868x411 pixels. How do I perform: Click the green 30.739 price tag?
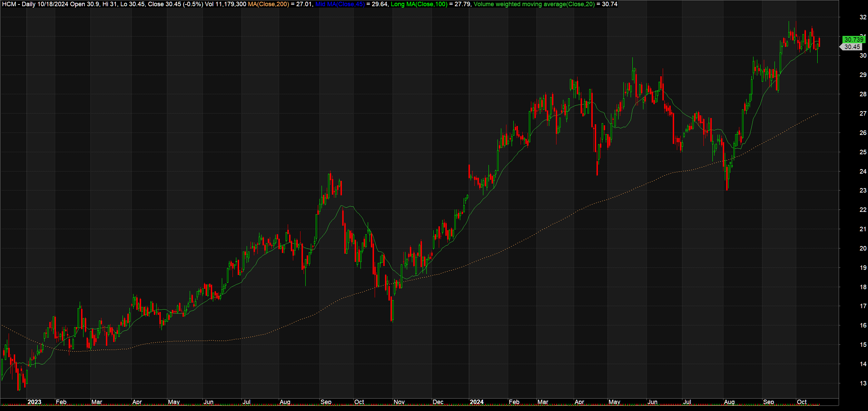click(x=854, y=40)
